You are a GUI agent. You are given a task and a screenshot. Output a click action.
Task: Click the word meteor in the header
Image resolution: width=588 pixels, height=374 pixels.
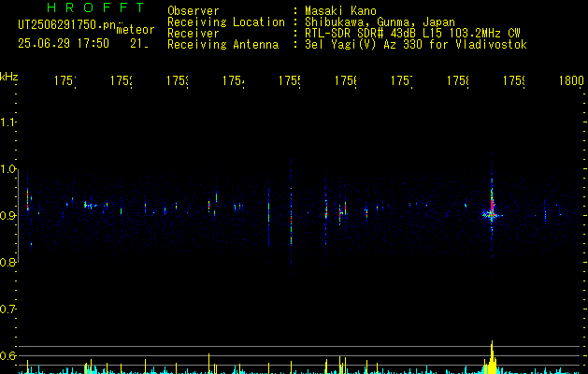[136, 30]
